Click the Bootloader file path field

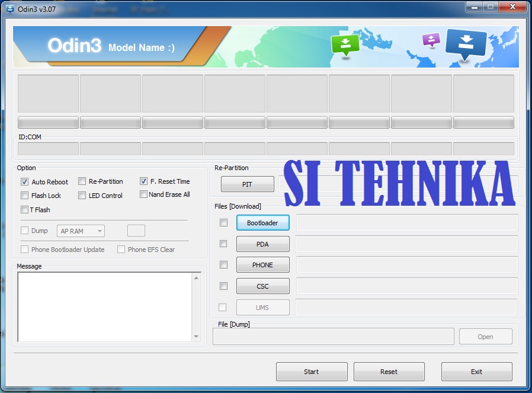407,223
